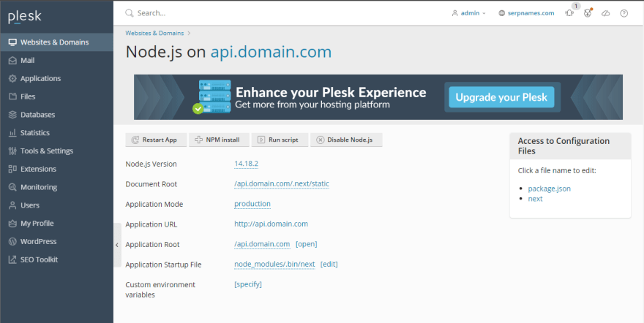Click [edit] next to startup file
The image size is (644, 323).
(x=329, y=265)
